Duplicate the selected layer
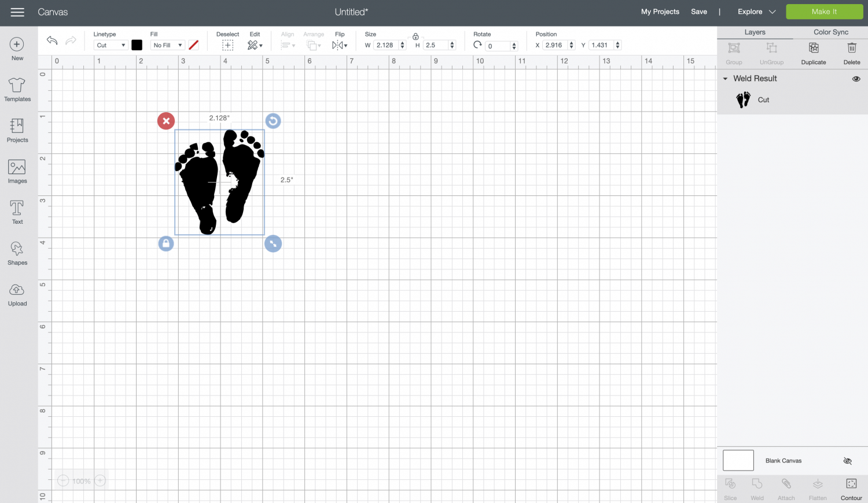868x503 pixels. (814, 53)
